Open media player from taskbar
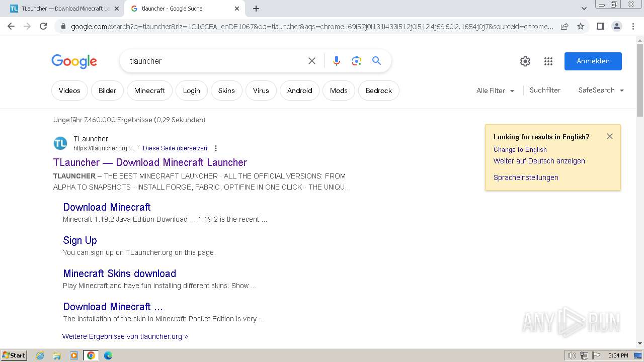This screenshot has width=644, height=362. pos(74,355)
